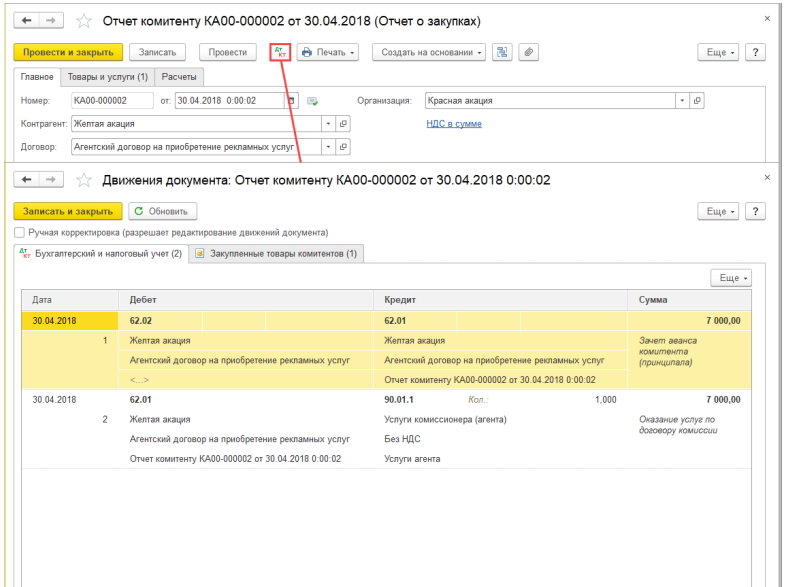This screenshot has height=587, width=787.
Task: Expand the Контрагент dropdown arrow
Action: (328, 123)
